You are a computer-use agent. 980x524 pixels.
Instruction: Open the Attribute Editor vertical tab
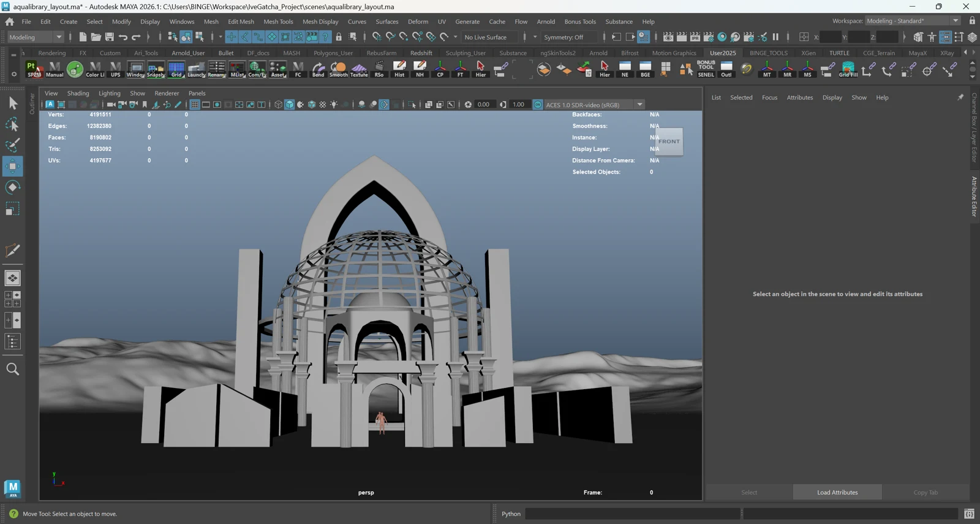point(974,196)
